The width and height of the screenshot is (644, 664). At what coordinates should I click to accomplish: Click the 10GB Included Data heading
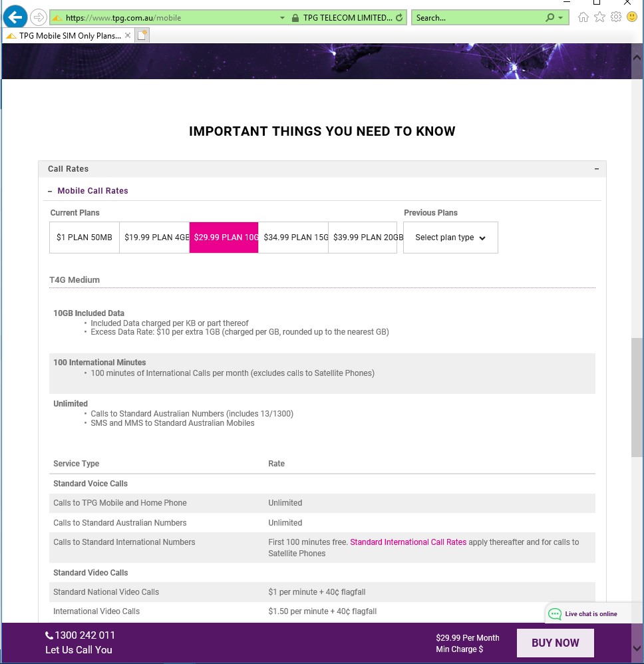[x=89, y=313]
